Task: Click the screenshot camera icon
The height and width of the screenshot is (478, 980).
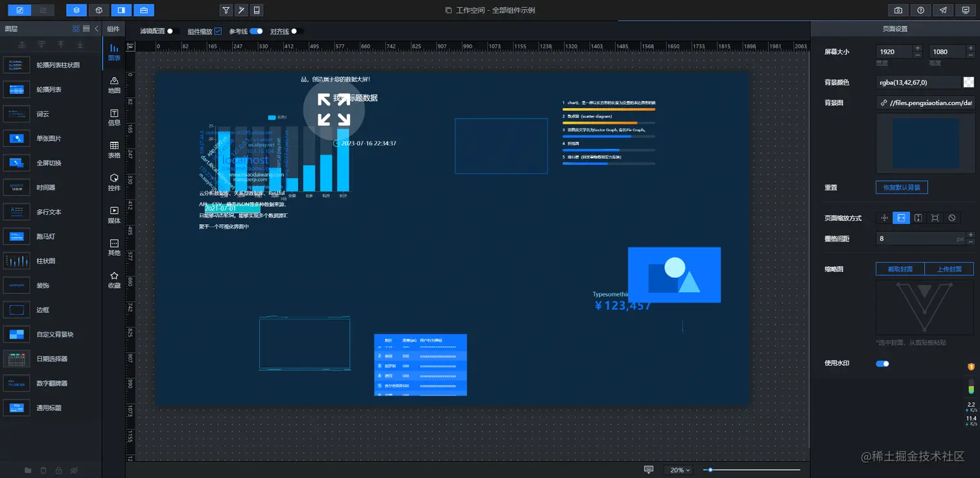Action: pyautogui.click(x=898, y=10)
